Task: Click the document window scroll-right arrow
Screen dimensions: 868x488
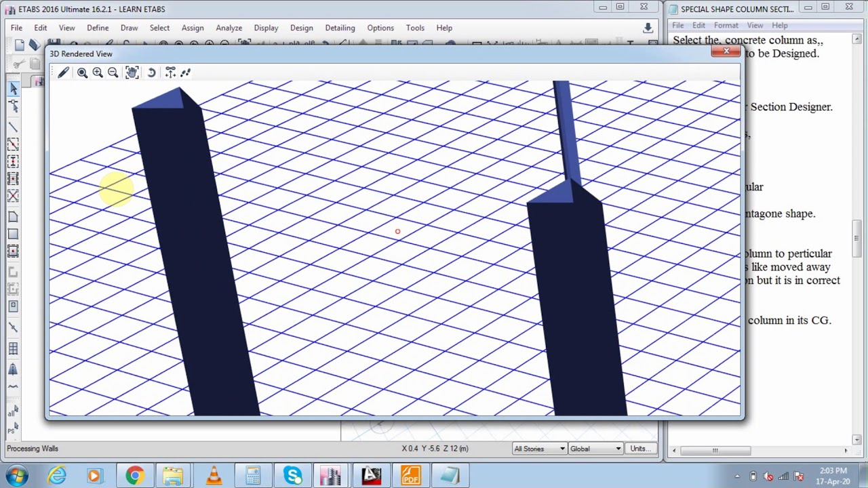Action: (846, 451)
